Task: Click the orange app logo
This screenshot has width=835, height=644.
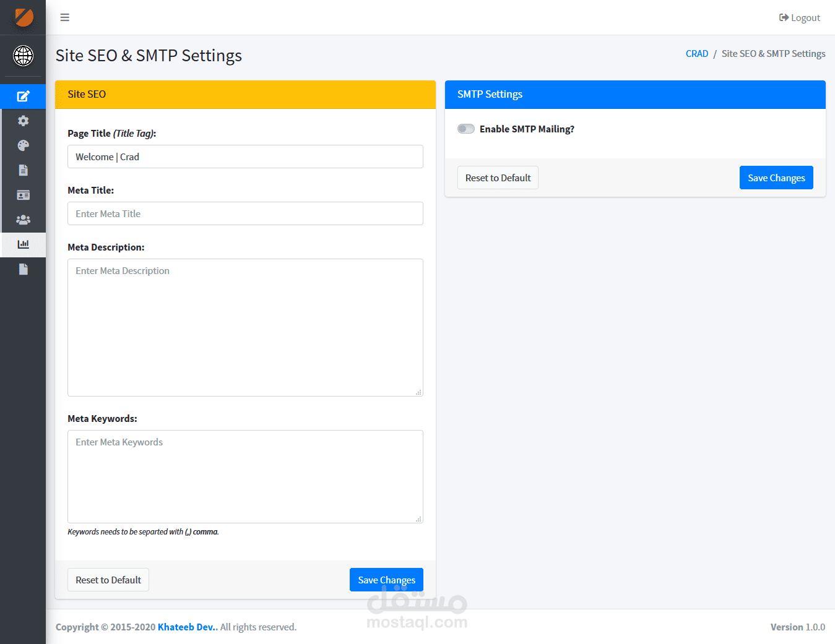Action: click(24, 17)
